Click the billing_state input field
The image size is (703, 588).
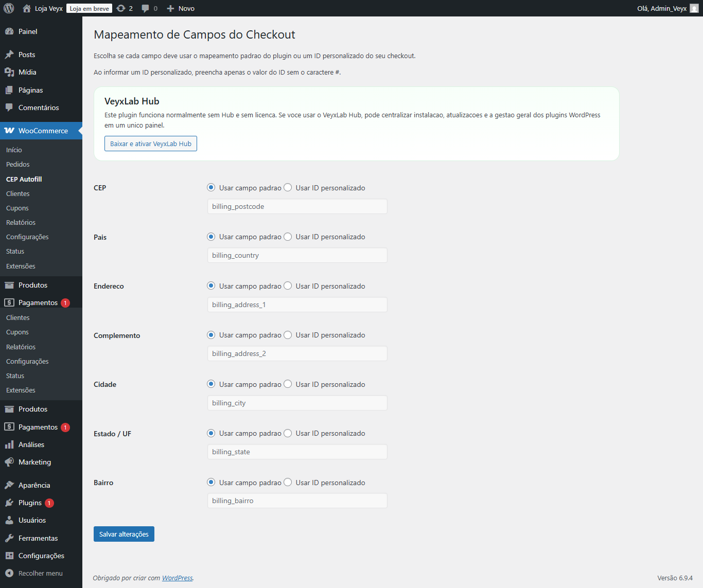[297, 452]
